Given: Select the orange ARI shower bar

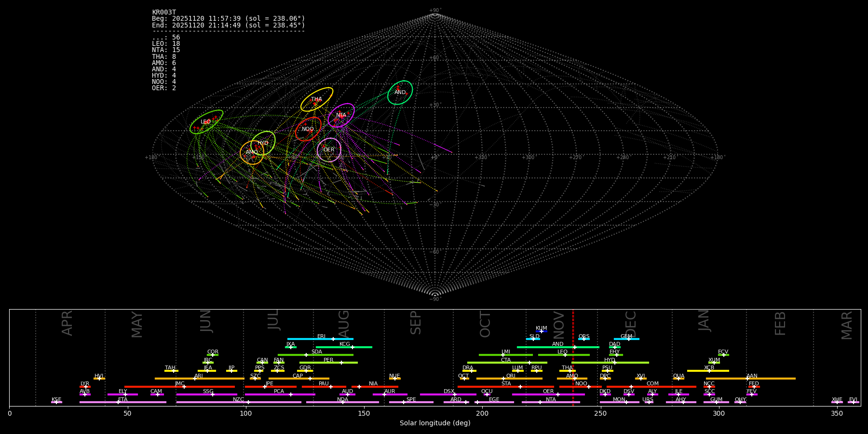Looking at the screenshot, I should click(199, 379).
